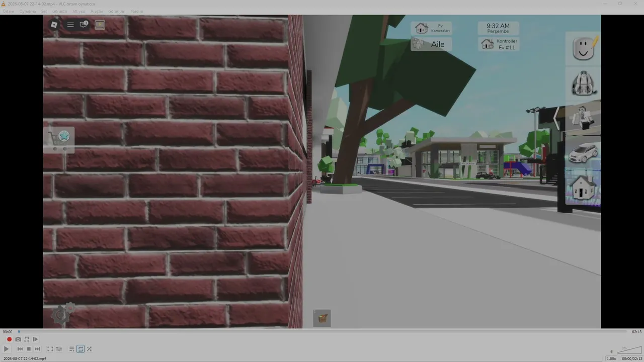Image resolution: width=644 pixels, height=362 pixels.
Task: Skip to the next media item
Action: (37, 349)
